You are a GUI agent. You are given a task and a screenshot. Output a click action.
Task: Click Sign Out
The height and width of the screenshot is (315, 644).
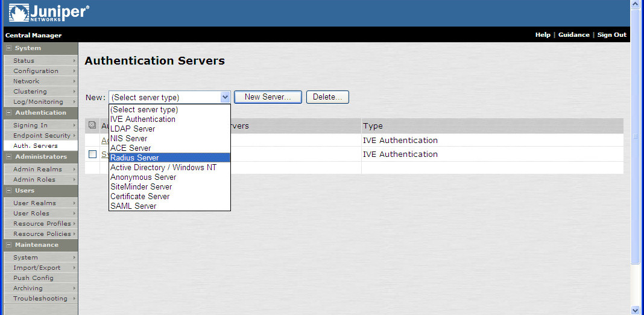click(611, 35)
